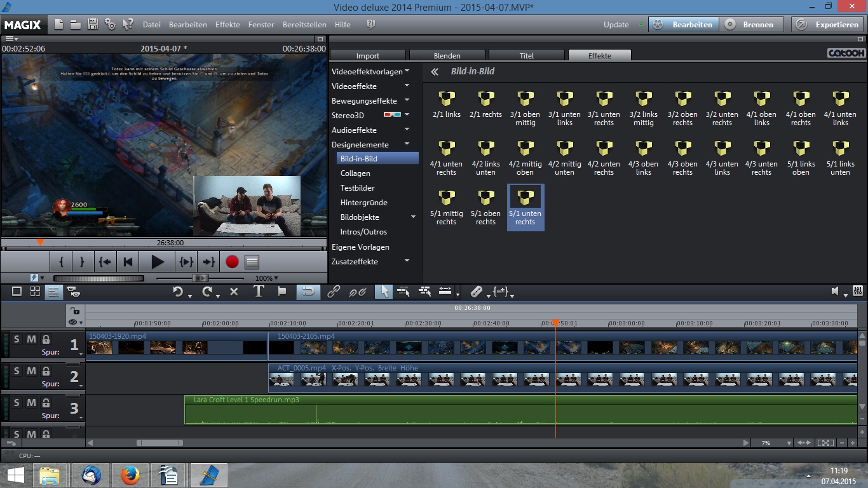Toggle Solo on track 1
Screen dimensions: 868x488
click(17, 339)
